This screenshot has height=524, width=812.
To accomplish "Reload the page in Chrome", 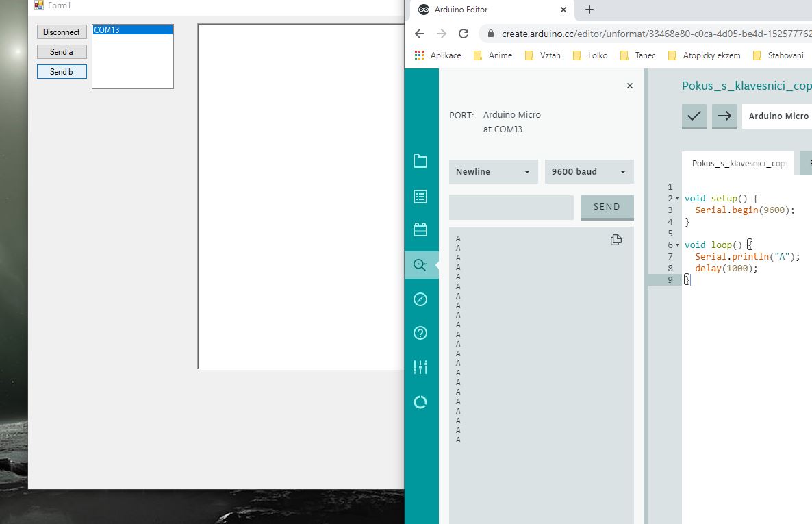I will pos(464,34).
